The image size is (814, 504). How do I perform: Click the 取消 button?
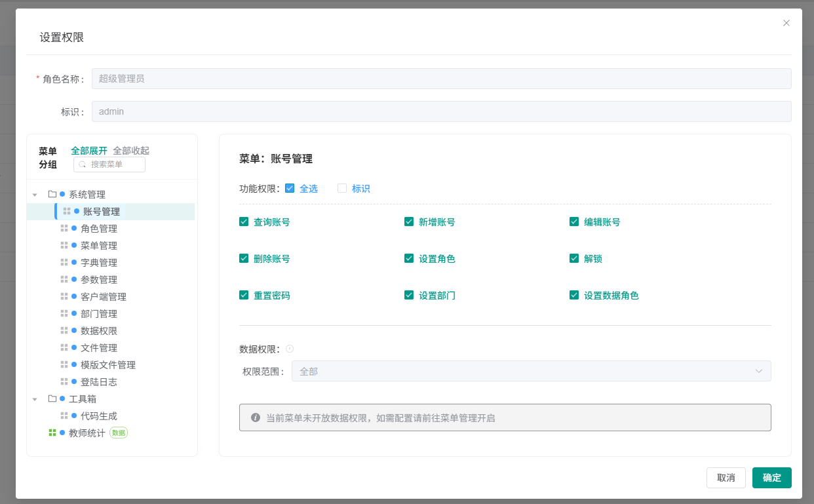(726, 478)
